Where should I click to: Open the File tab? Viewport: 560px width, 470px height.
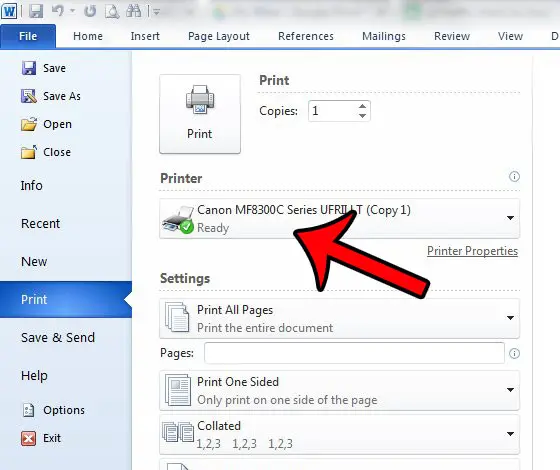point(28,36)
